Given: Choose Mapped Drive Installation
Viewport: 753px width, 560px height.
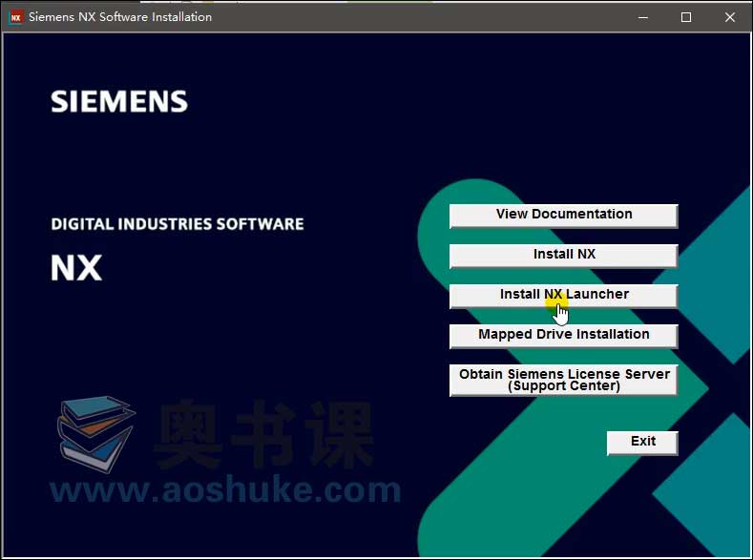Looking at the screenshot, I should point(563,336).
